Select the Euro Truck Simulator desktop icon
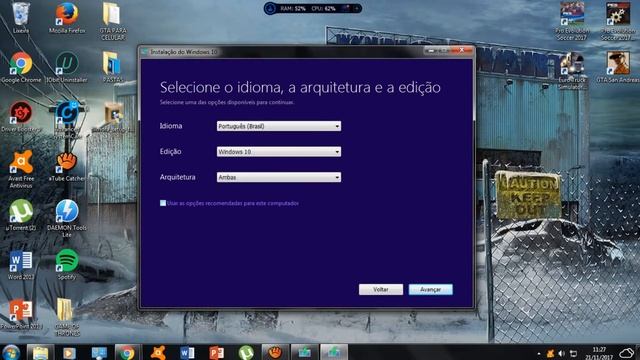The width and height of the screenshot is (640, 360). coord(572,70)
